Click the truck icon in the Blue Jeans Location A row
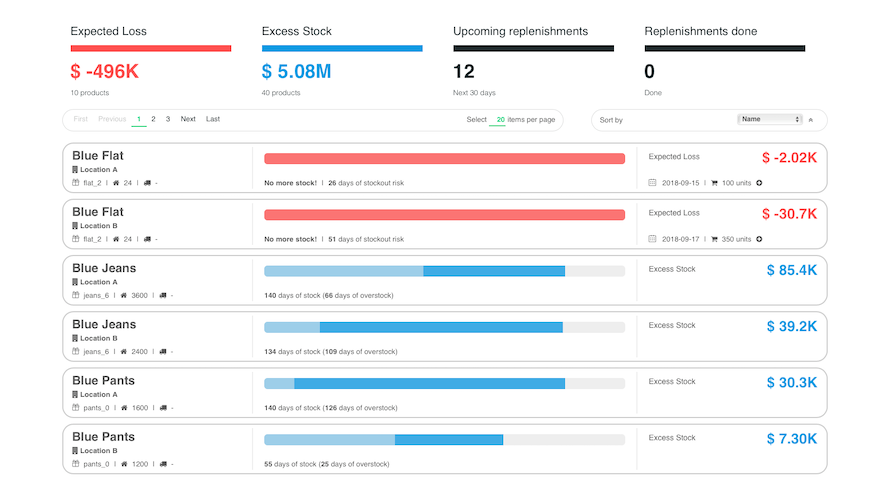The width and height of the screenshot is (890, 500). click(x=163, y=295)
